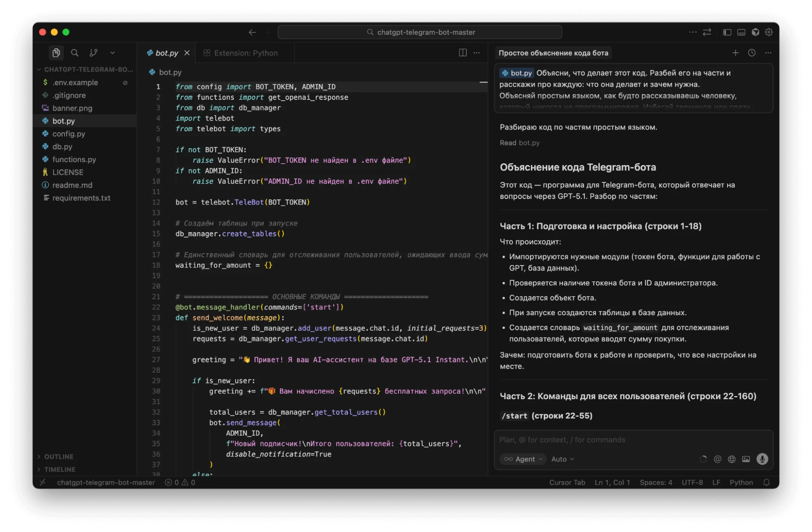This screenshot has height=532, width=812.
Task: Split the editor right
Action: click(463, 53)
